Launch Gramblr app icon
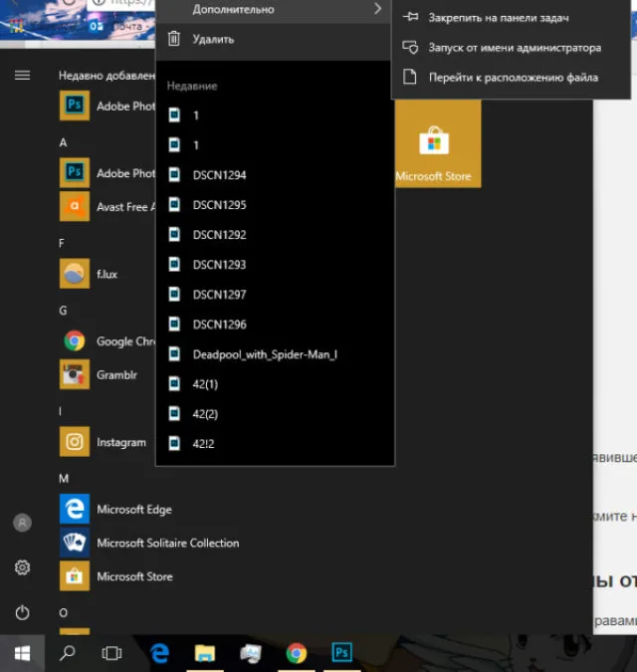Image resolution: width=637 pixels, height=672 pixels. [75, 374]
